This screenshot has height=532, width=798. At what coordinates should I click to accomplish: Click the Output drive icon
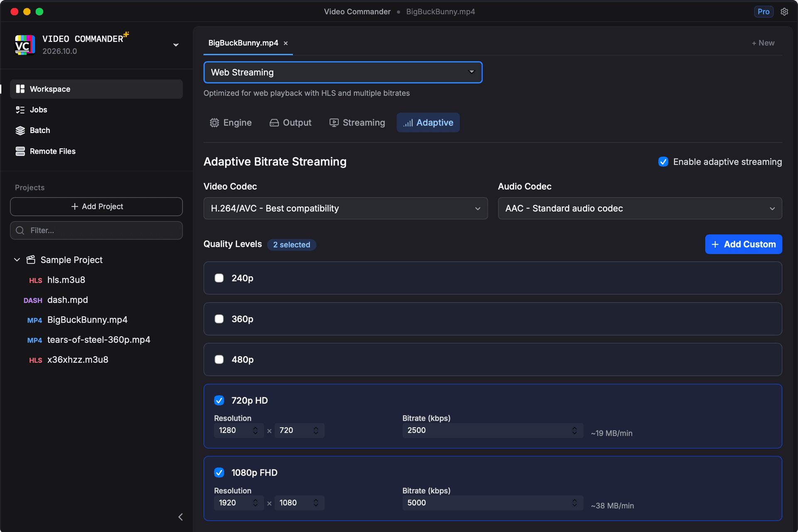274,123
